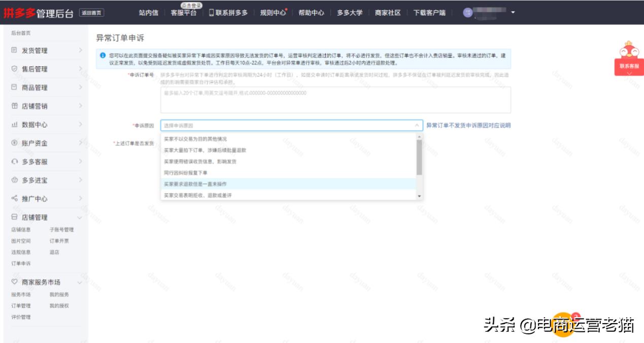Open 我的服务 under 商家服务市场
Screen dimensions: 644x343
tap(59, 294)
